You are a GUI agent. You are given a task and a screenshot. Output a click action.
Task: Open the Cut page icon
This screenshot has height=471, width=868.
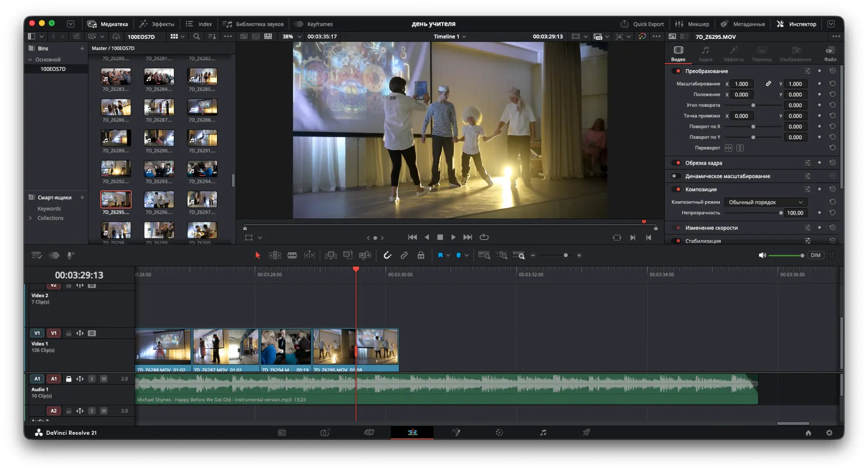[x=369, y=433]
